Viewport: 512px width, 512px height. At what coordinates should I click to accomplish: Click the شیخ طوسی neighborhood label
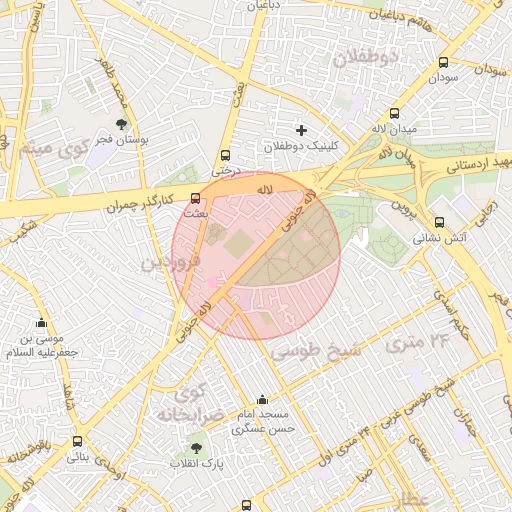[x=315, y=352]
